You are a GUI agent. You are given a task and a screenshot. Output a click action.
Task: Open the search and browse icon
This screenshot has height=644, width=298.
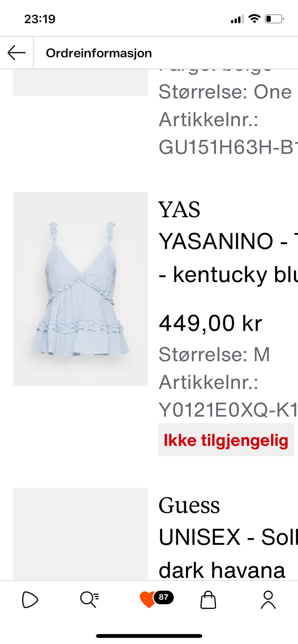click(89, 599)
